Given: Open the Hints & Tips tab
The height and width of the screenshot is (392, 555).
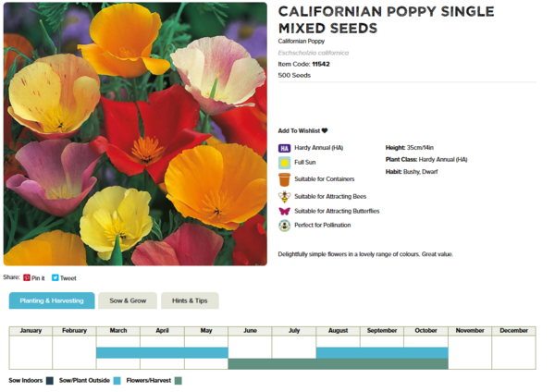Looking at the screenshot, I should (190, 300).
